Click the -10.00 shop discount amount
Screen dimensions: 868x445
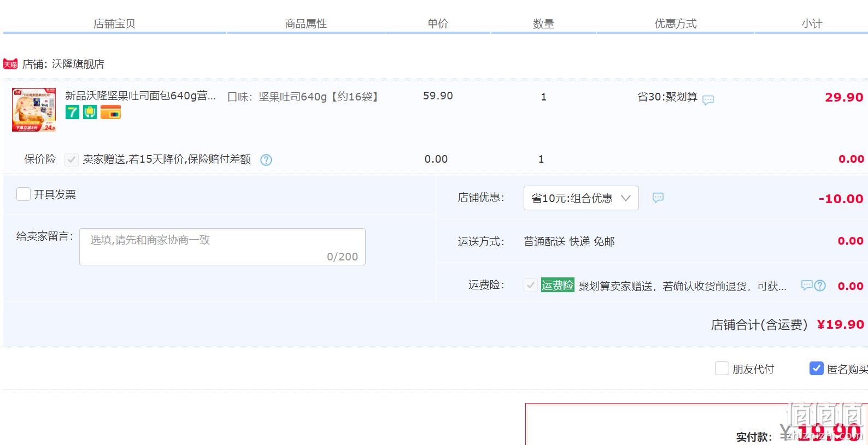tap(841, 199)
